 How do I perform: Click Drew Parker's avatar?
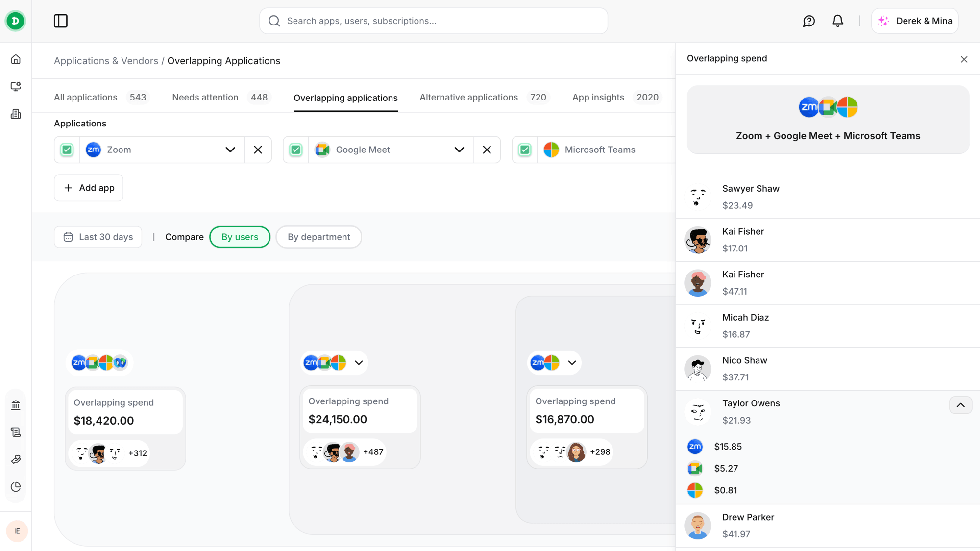(x=697, y=526)
